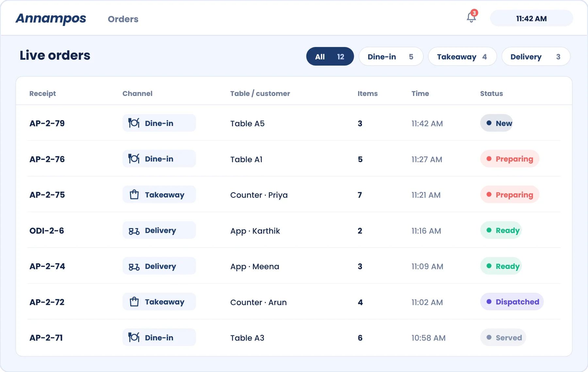This screenshot has width=588, height=372.
Task: Filter orders by Dine-in
Action: tap(391, 56)
